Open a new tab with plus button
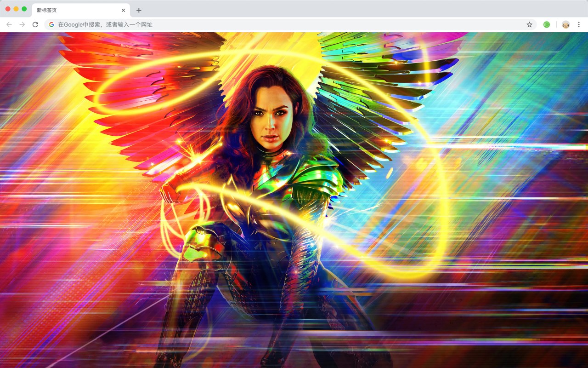This screenshot has height=368, width=588. click(139, 10)
